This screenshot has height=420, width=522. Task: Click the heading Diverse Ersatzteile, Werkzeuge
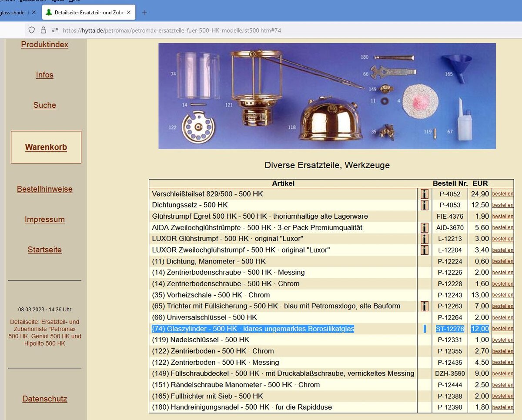pyautogui.click(x=327, y=165)
